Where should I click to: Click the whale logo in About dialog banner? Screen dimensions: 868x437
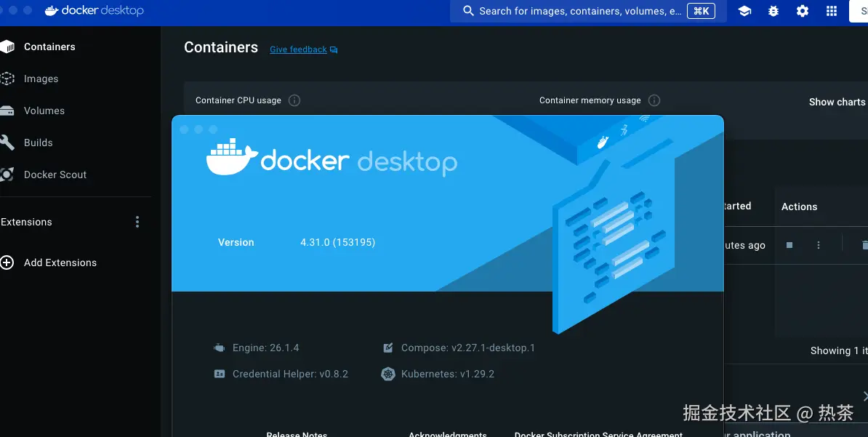click(x=231, y=157)
